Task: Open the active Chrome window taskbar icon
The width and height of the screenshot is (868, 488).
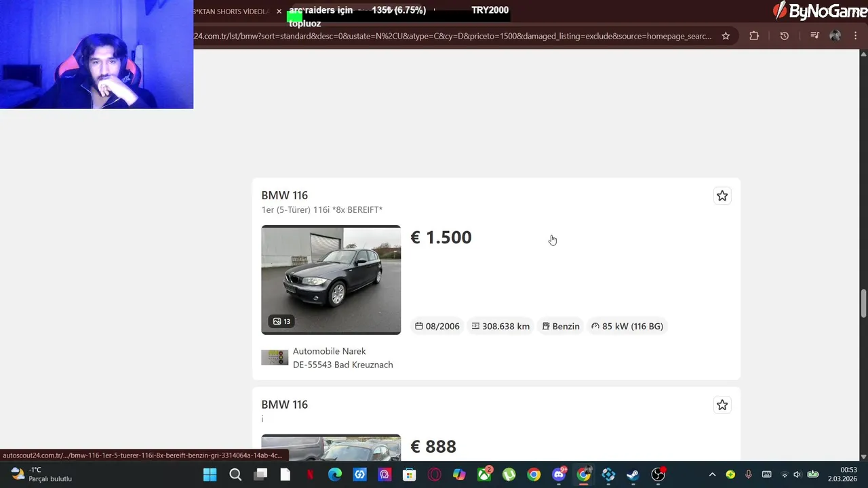Action: click(x=584, y=474)
